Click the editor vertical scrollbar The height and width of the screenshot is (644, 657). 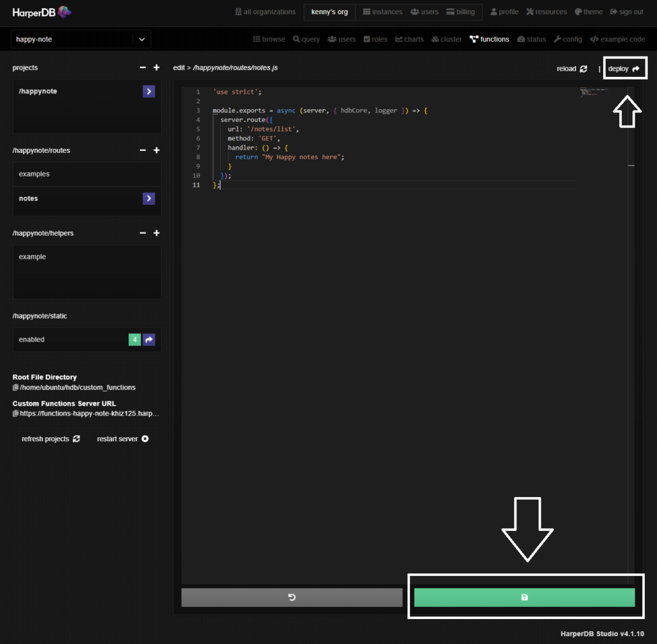coord(631,335)
